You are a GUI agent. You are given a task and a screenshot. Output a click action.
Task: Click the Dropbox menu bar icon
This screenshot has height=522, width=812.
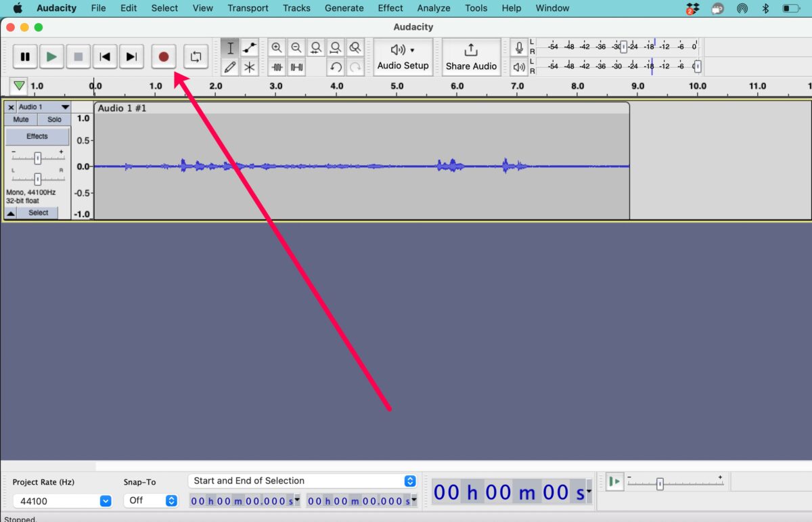tap(692, 8)
